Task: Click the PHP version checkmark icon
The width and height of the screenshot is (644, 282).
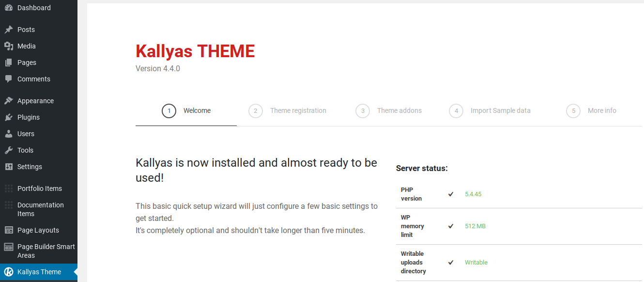Action: (451, 194)
